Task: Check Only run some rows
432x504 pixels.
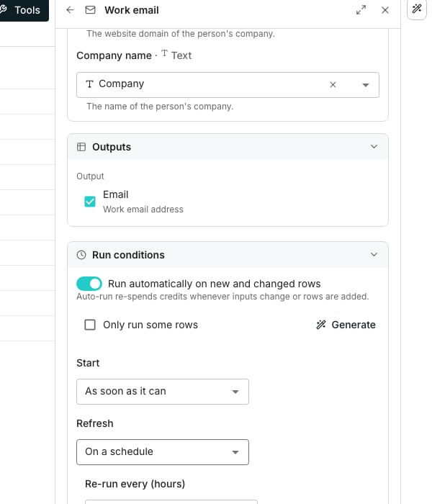Action: pyautogui.click(x=90, y=325)
